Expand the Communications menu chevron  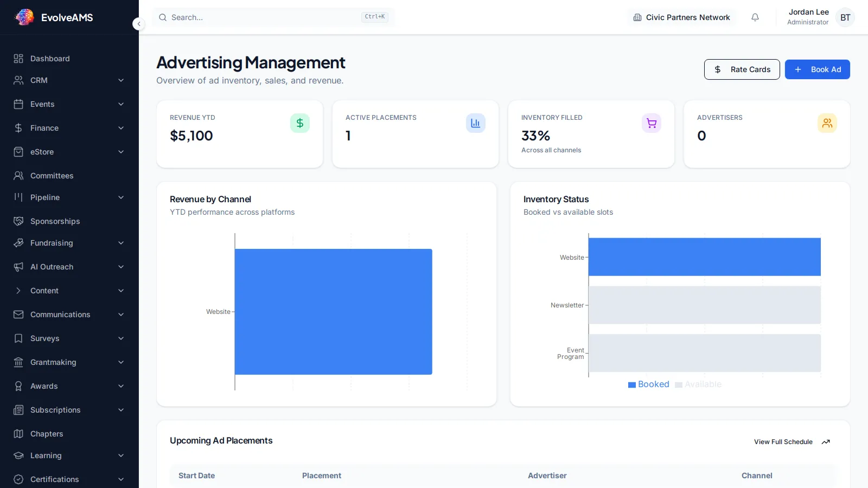click(121, 314)
